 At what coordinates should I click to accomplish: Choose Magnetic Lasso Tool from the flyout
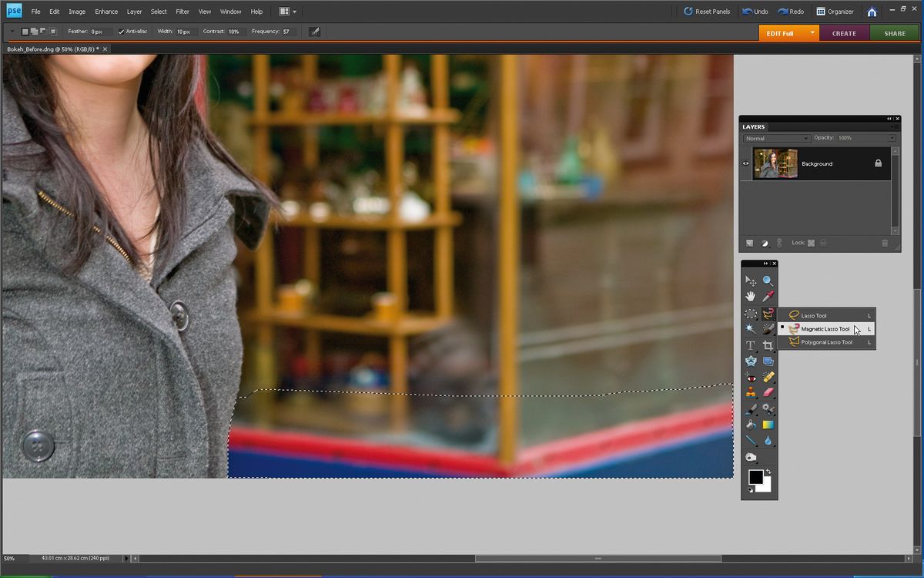[x=826, y=328]
